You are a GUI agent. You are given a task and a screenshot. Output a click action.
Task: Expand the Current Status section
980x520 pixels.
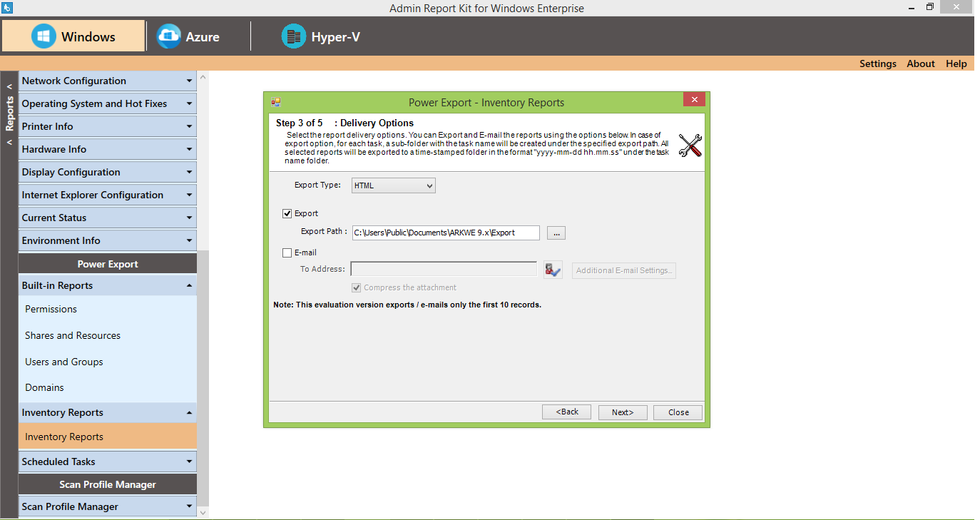107,218
